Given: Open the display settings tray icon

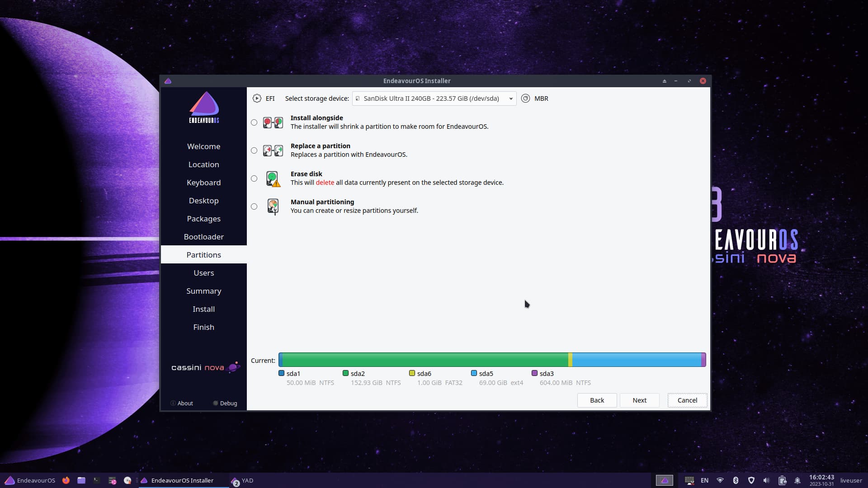Looking at the screenshot, I should point(689,480).
